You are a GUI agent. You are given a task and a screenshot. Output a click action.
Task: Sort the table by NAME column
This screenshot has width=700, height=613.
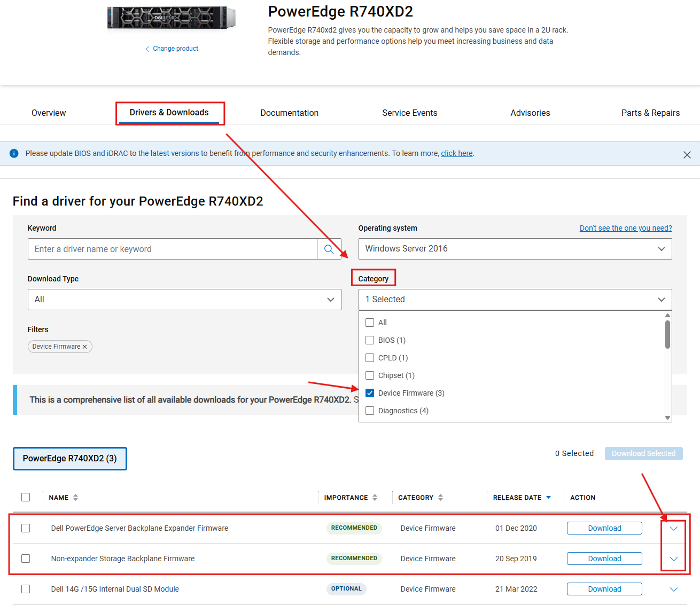(75, 497)
